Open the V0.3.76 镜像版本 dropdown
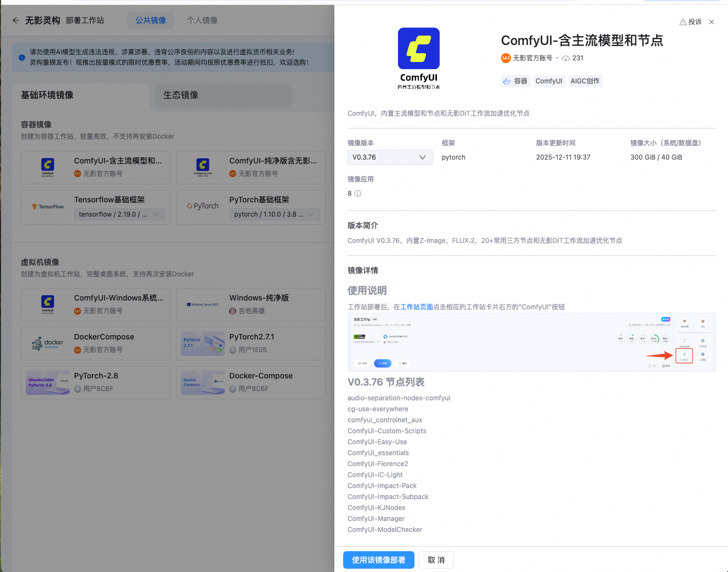This screenshot has height=572, width=728. (390, 157)
